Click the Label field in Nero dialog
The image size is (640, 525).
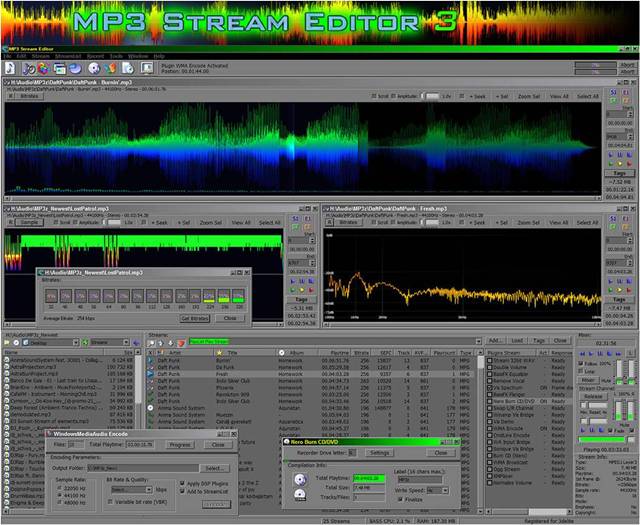click(x=419, y=480)
